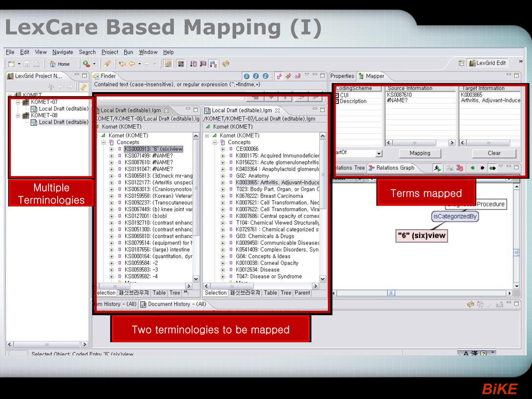Click the Finder view tab
Viewport: 532px width, 399px height.
(x=104, y=76)
